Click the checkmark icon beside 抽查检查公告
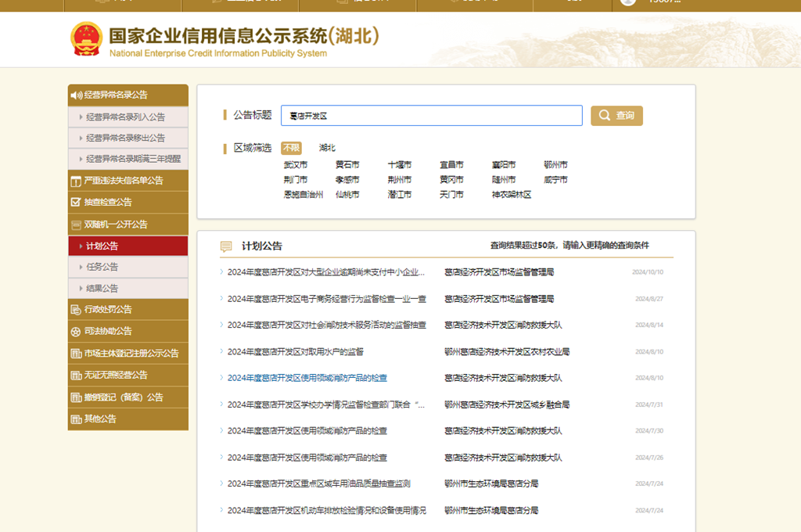Screen dimensions: 801x532 pos(76,203)
